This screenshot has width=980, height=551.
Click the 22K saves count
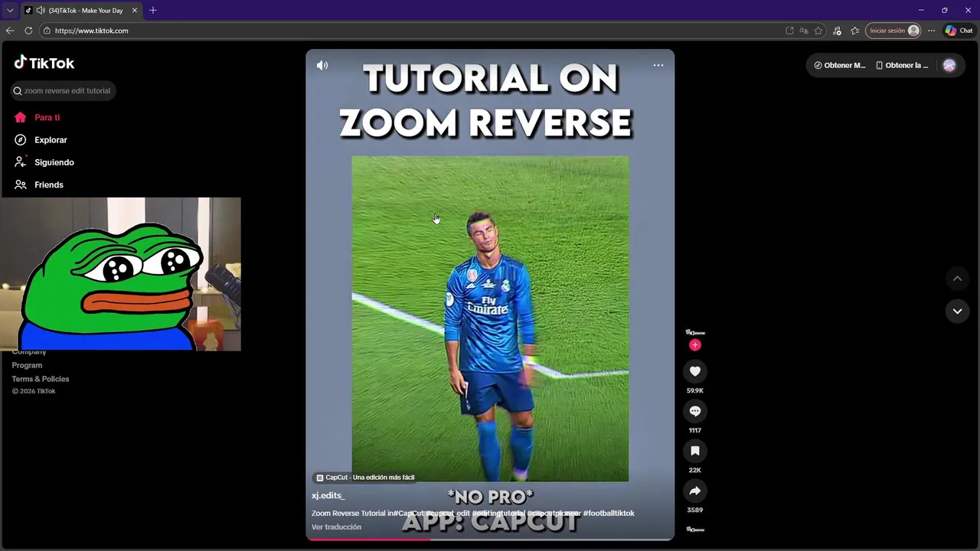694,470
